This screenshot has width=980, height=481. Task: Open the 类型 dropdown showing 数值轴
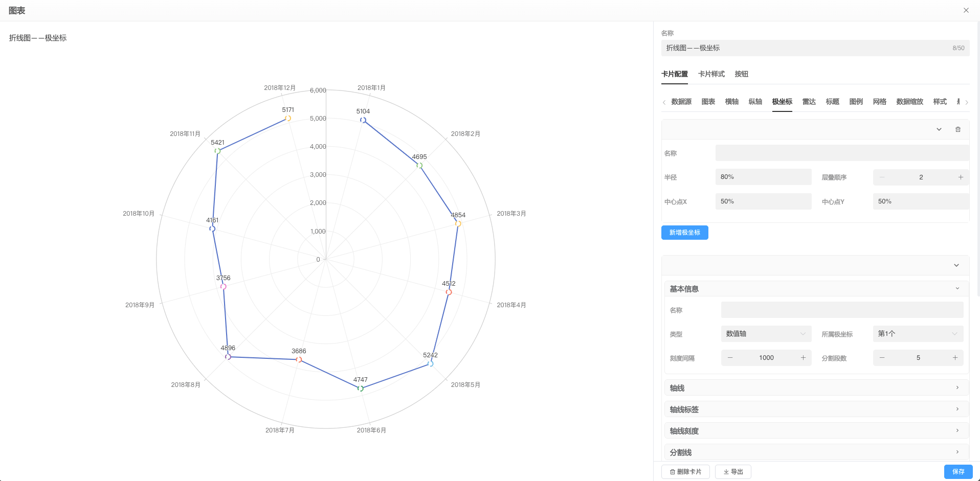click(766, 333)
